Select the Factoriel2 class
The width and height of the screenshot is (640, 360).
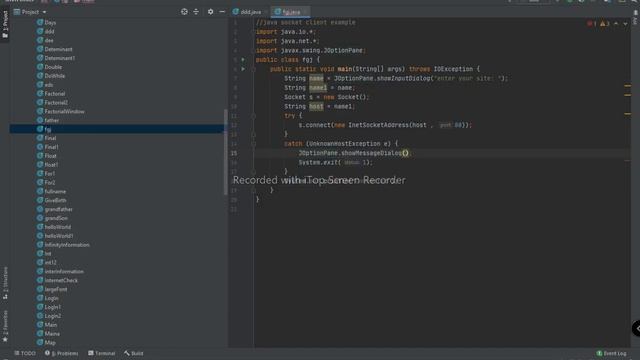[x=52, y=102]
